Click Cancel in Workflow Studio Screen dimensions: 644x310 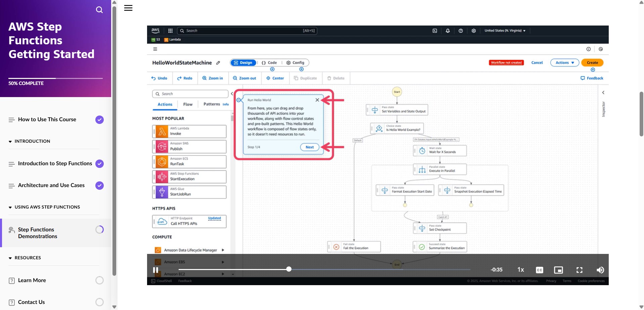coord(537,63)
